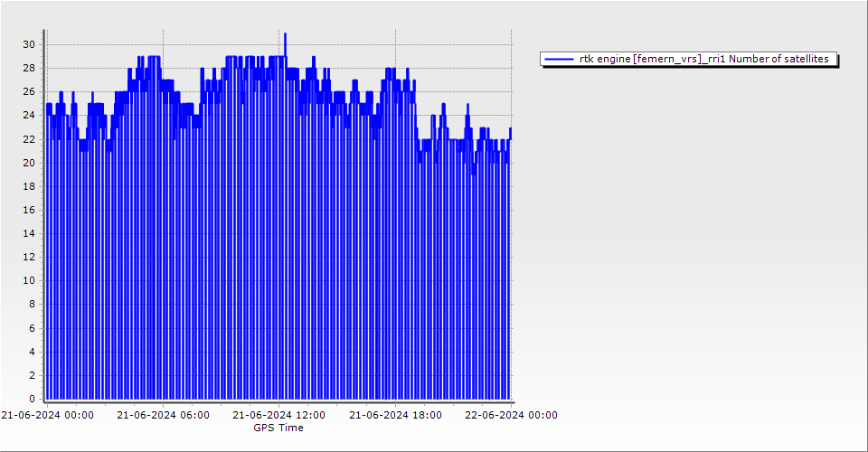Click the 'GPS Time' axis title

click(278, 428)
